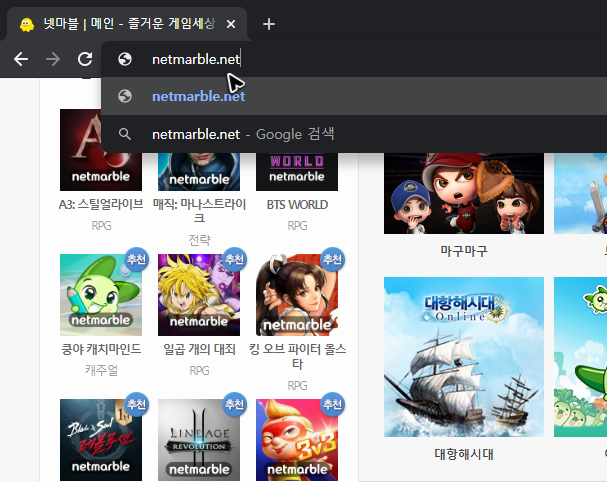Open the 매직: 마나스트라이크 game icon
Image resolution: width=607 pixels, height=482 pixels.
click(199, 172)
